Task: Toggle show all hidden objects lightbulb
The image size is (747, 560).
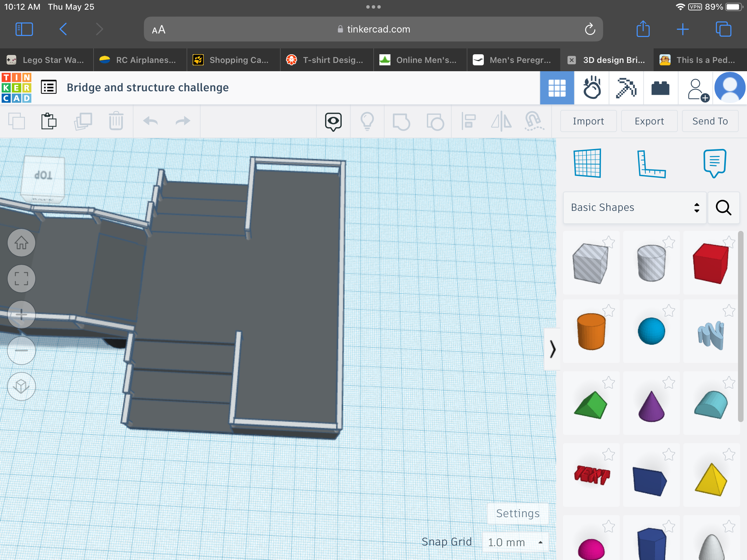Action: point(367,121)
